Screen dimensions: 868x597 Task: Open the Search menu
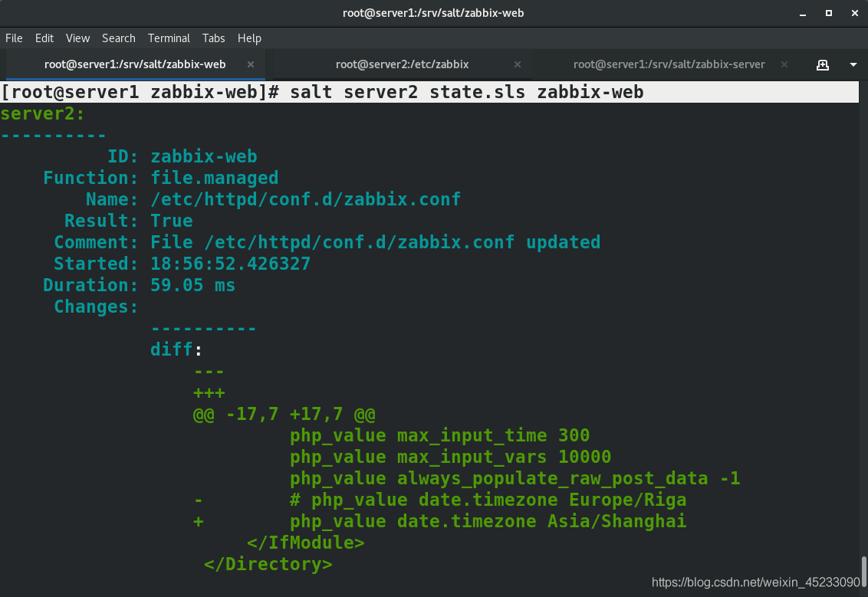tap(118, 38)
